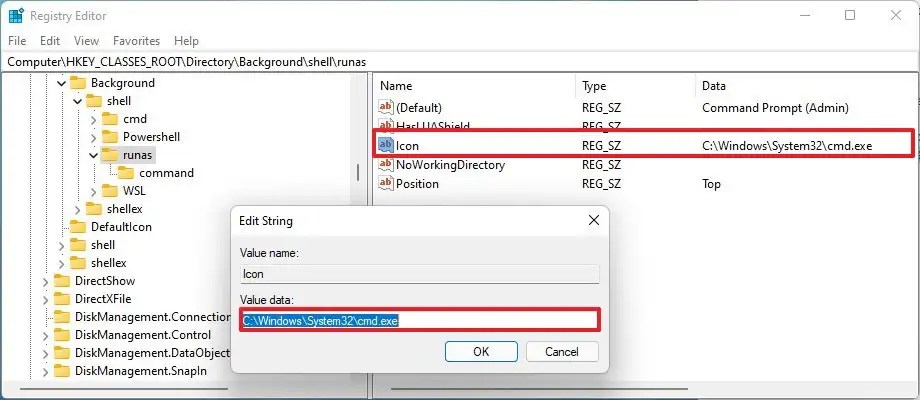
Task: Click the (Default) string value icon
Action: coord(385,107)
